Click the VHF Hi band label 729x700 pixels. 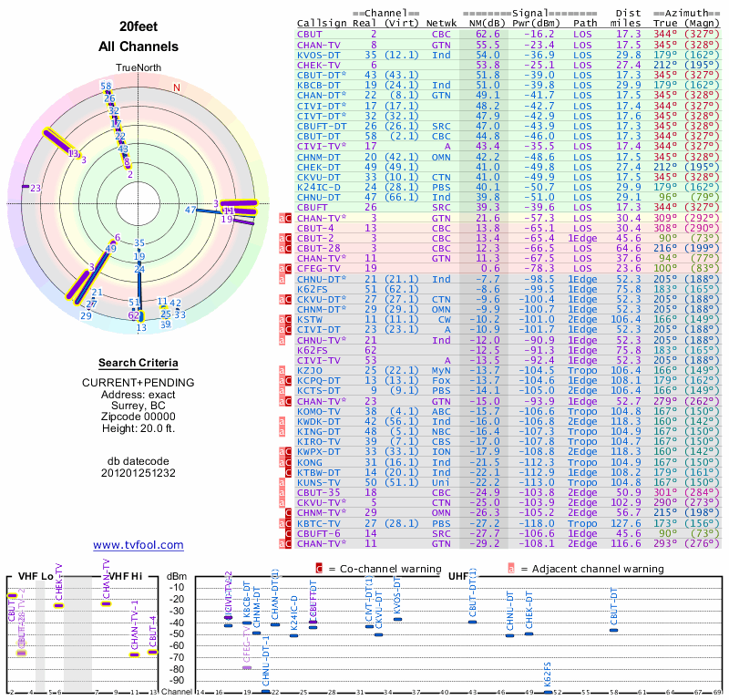point(125,576)
